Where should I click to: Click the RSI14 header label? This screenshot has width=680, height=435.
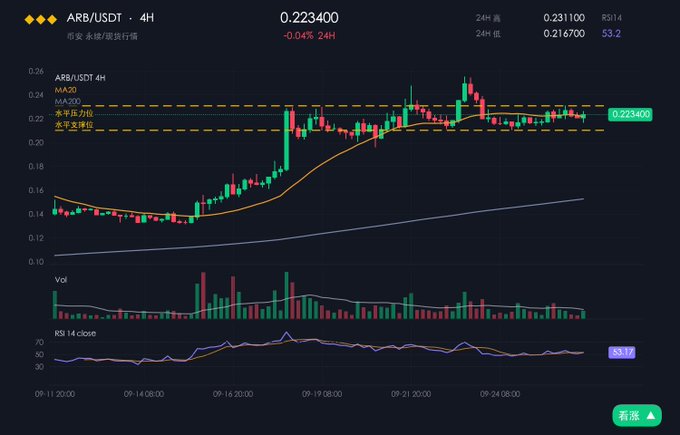click(x=611, y=18)
